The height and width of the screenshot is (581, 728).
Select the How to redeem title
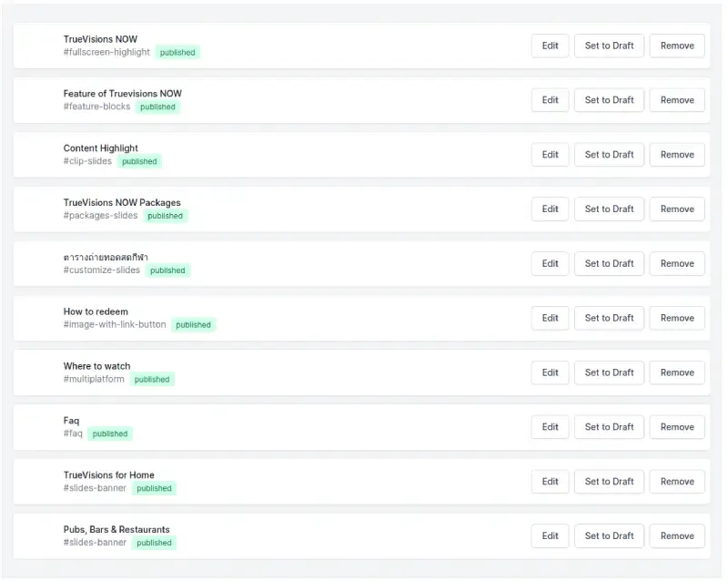coord(96,311)
